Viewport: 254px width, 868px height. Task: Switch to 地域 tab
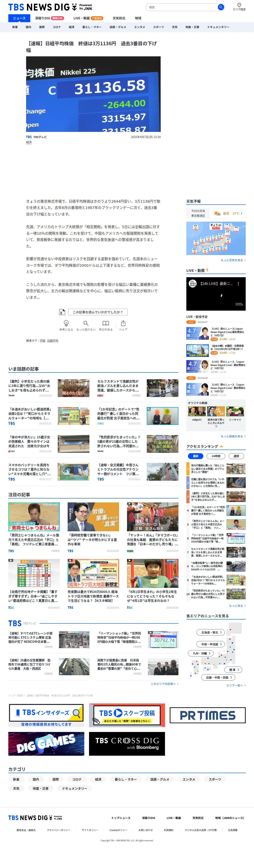coord(138,18)
